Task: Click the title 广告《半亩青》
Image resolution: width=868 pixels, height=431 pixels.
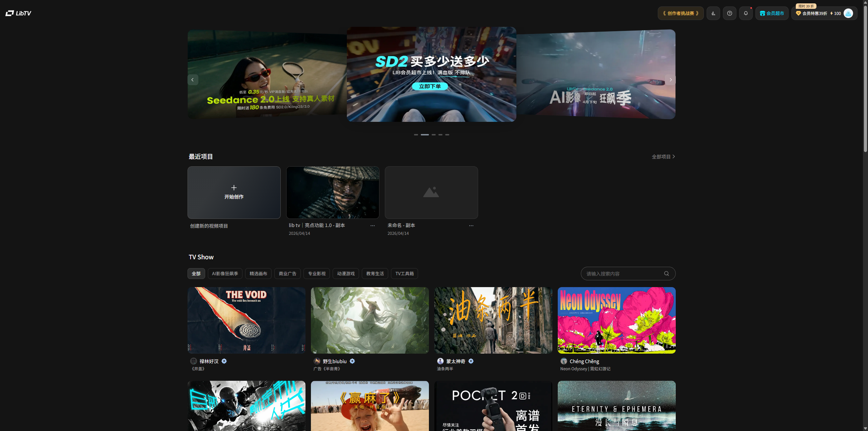Action: tap(327, 369)
